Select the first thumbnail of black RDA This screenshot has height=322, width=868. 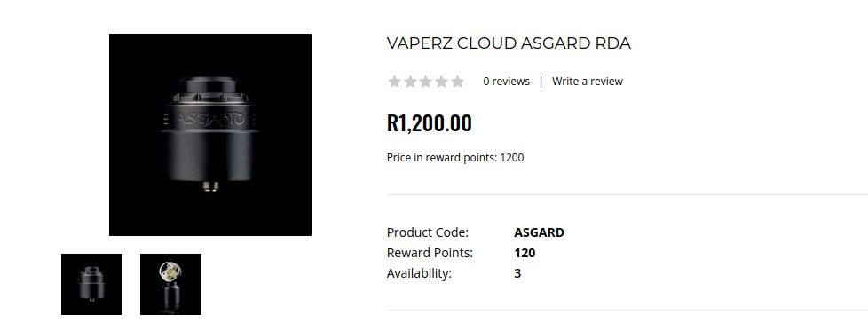click(92, 285)
